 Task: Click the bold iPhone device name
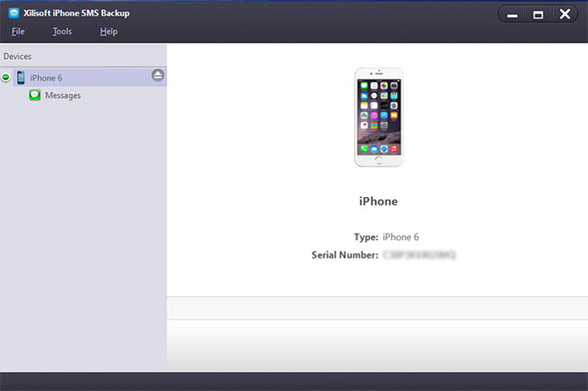coord(378,201)
